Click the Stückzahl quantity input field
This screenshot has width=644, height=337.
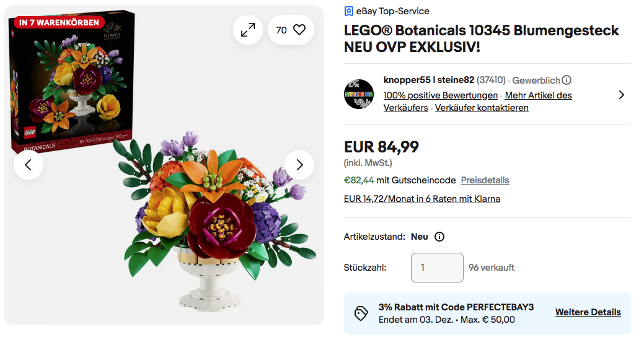(x=437, y=268)
